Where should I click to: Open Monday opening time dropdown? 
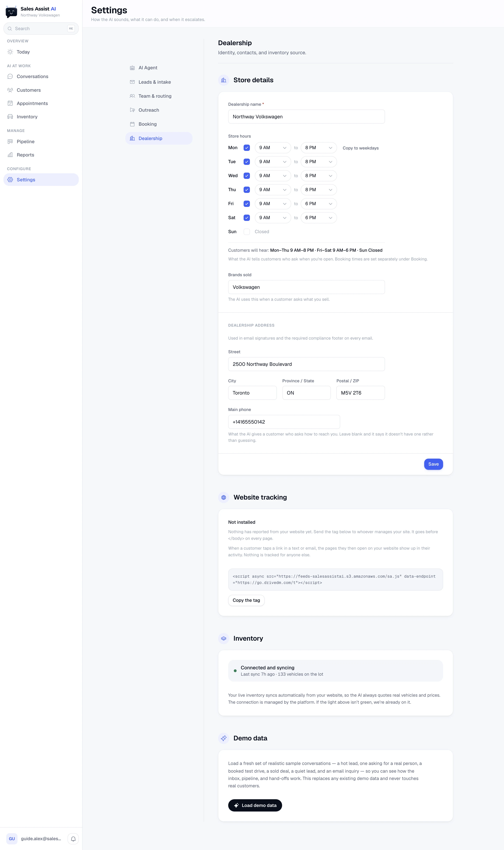tap(273, 148)
